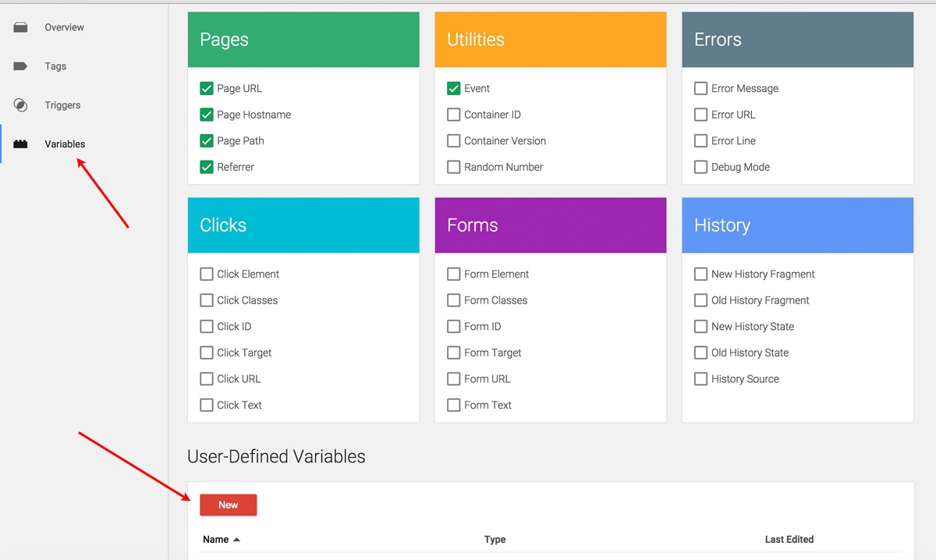Screen dimensions: 936x560
Task: Uncheck the Page URL checkbox
Action: pos(207,89)
